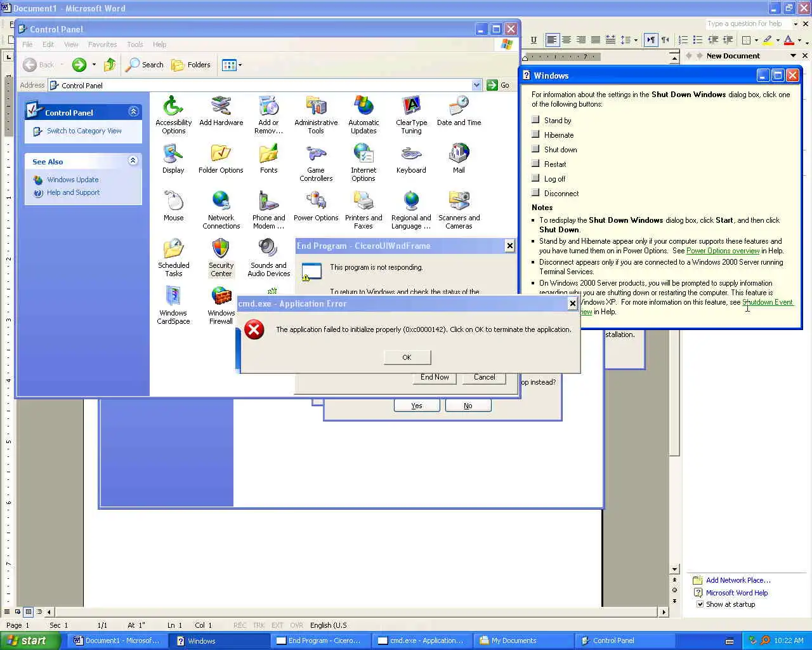Screen dimensions: 812x650
Task: Click Disconnect button in help window
Action: coord(535,193)
